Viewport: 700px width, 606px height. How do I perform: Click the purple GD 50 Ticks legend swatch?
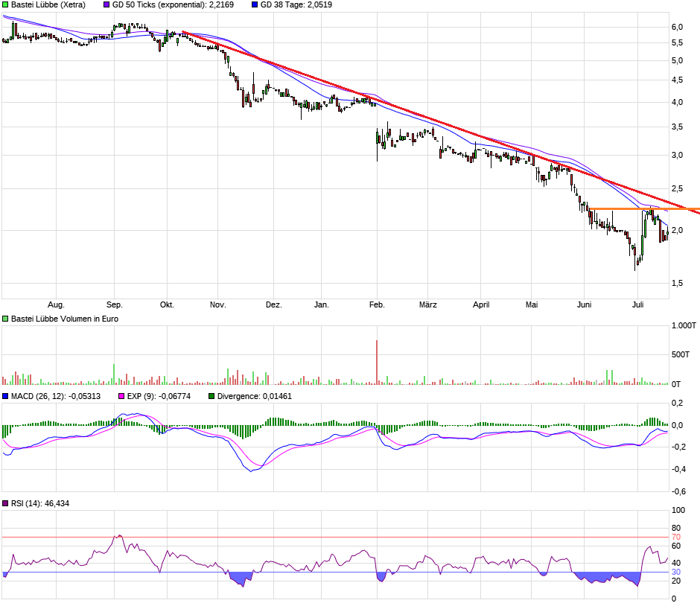point(106,5)
